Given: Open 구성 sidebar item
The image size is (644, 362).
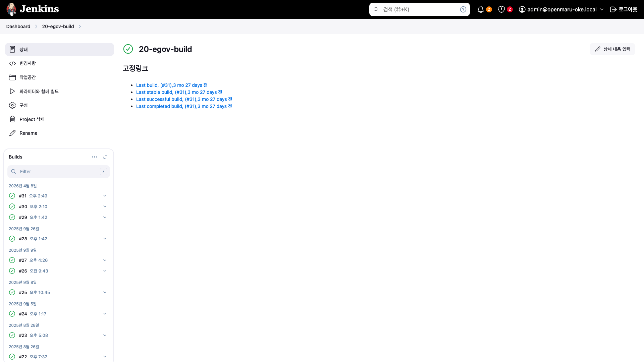Looking at the screenshot, I should [59, 105].
